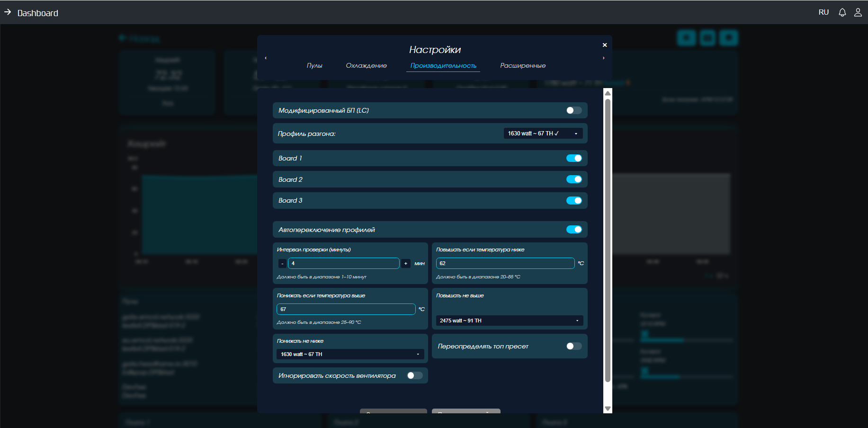Screen dimensions: 868x428
Task: Switch the language using RU
Action: (x=823, y=13)
